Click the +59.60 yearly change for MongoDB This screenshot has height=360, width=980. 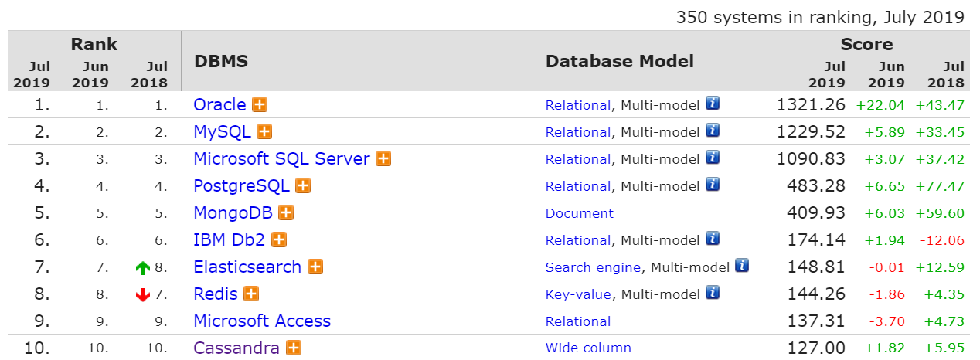[x=940, y=213]
